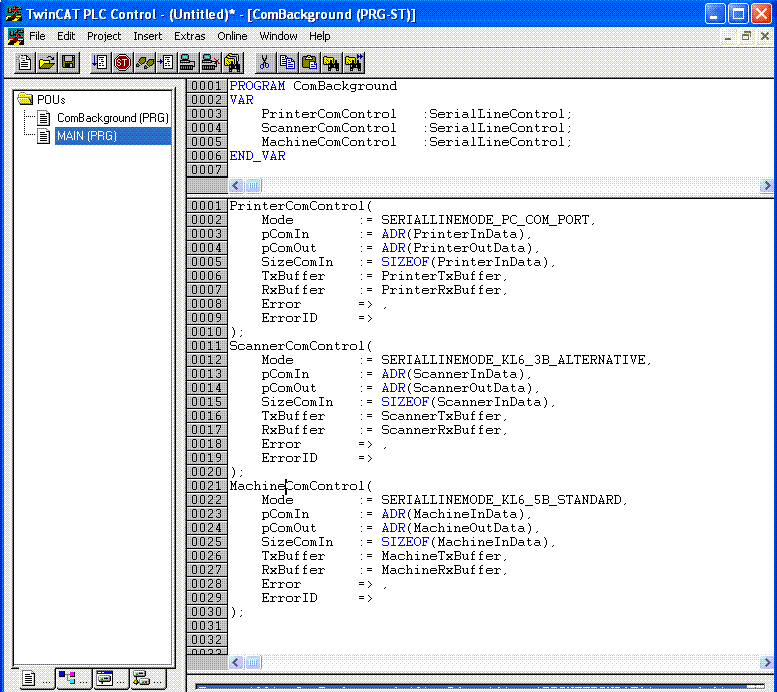
Task: Click the right scroll arrow of declaration pane
Action: [x=767, y=186]
